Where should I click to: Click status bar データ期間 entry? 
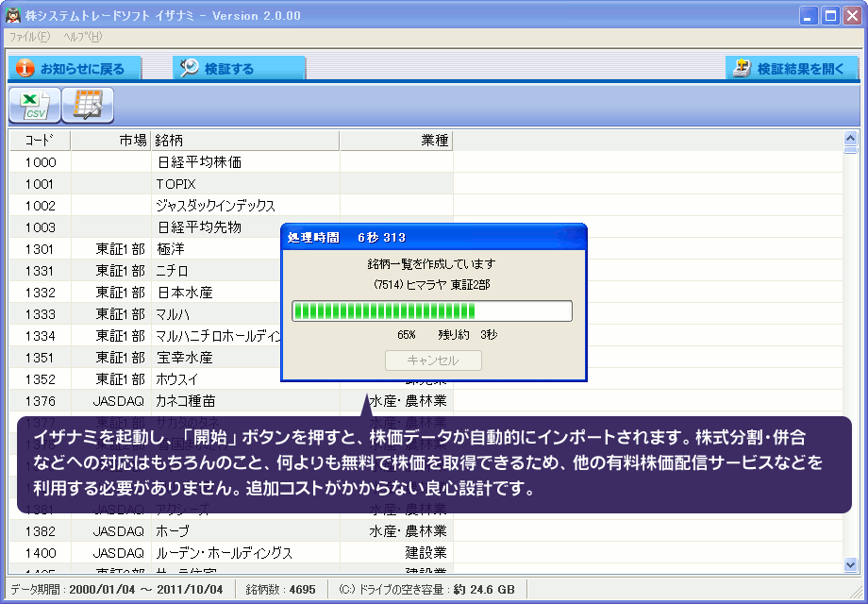(x=117, y=590)
